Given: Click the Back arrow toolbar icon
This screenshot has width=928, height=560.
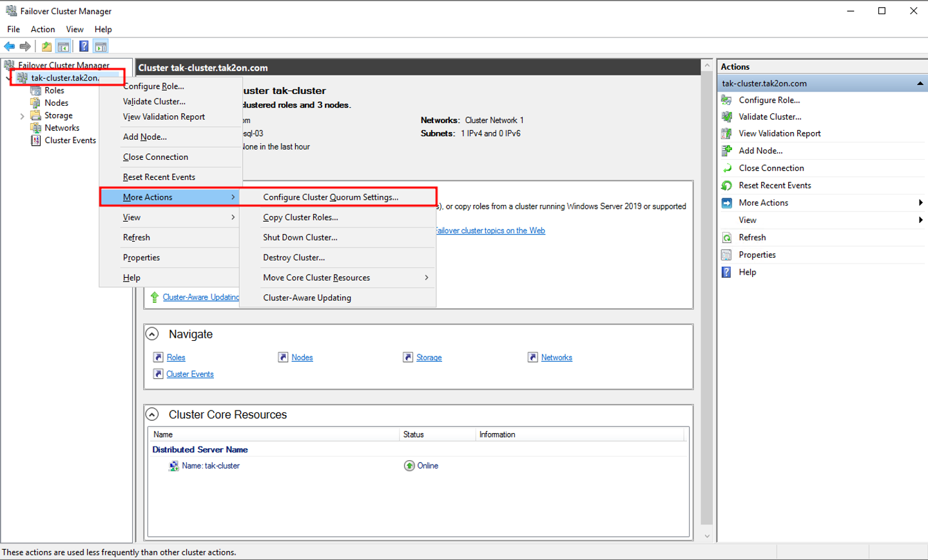Looking at the screenshot, I should (x=10, y=46).
